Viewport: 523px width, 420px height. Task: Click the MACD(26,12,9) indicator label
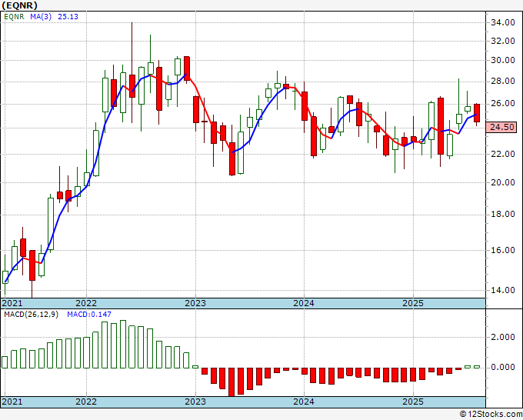[x=31, y=315]
